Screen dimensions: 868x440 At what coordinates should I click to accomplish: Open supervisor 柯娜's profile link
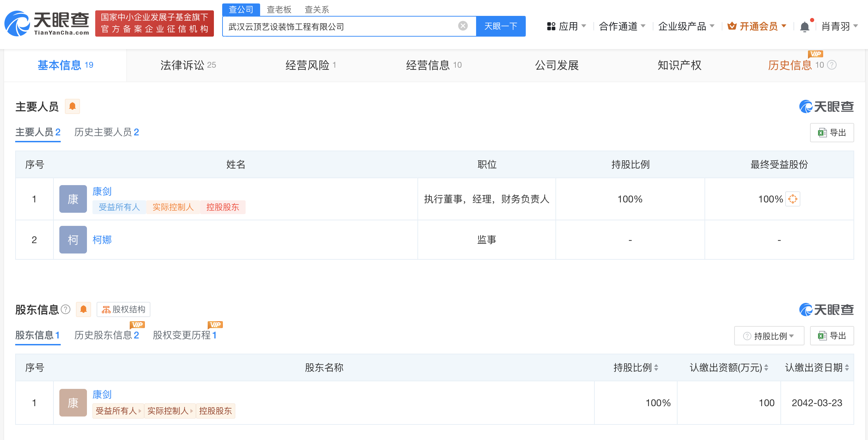pos(102,240)
